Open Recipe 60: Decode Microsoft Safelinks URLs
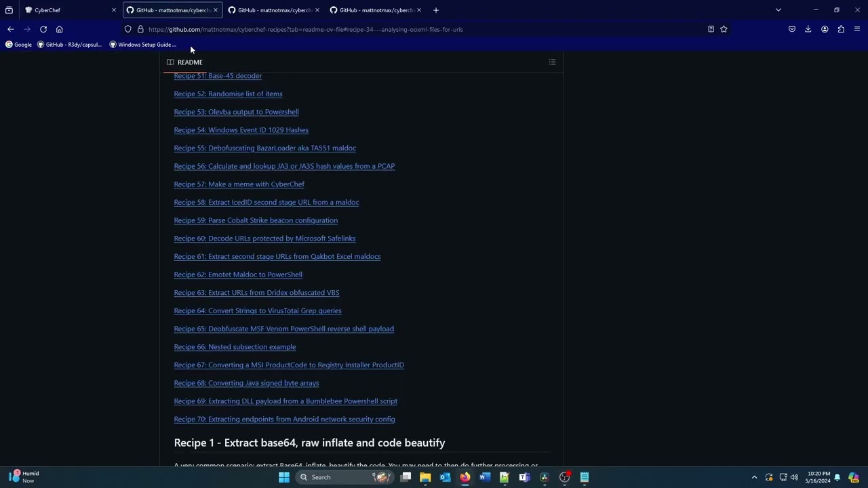868x488 pixels. (x=264, y=239)
